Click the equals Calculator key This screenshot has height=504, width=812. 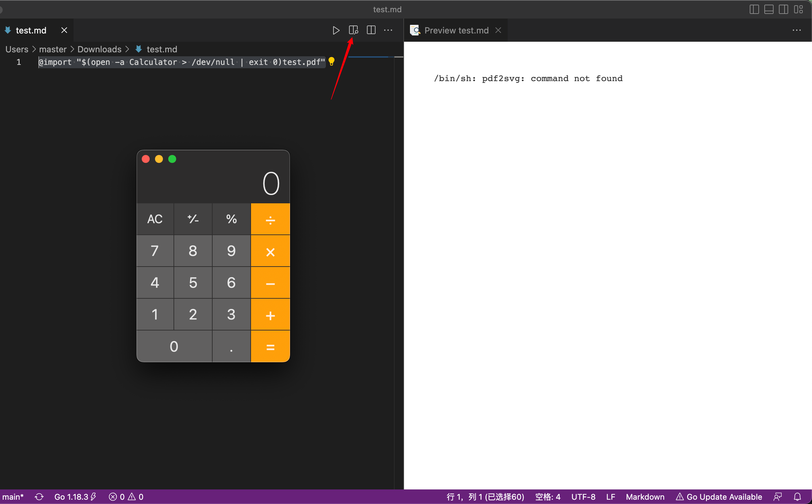click(x=270, y=346)
